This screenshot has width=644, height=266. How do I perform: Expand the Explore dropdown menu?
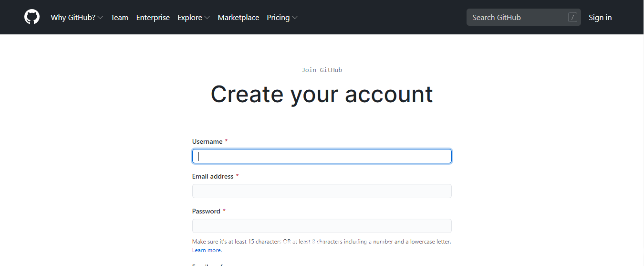click(x=194, y=18)
